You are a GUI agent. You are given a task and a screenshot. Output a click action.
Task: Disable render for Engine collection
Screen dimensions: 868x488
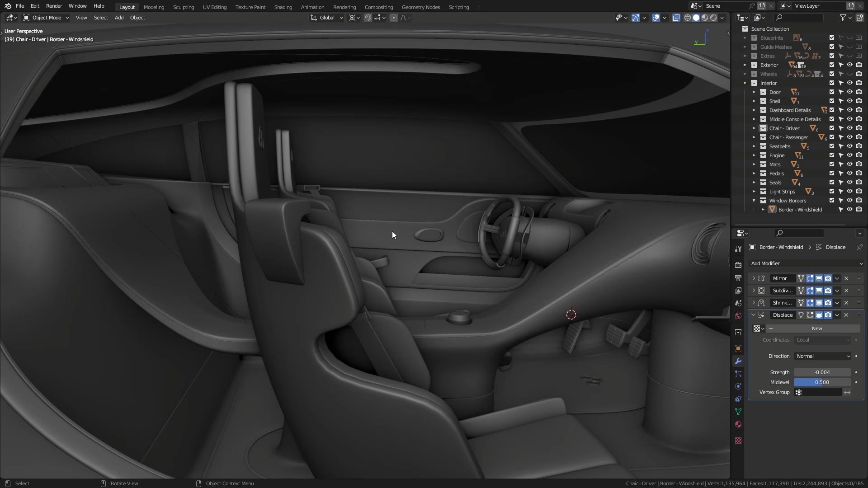click(859, 155)
